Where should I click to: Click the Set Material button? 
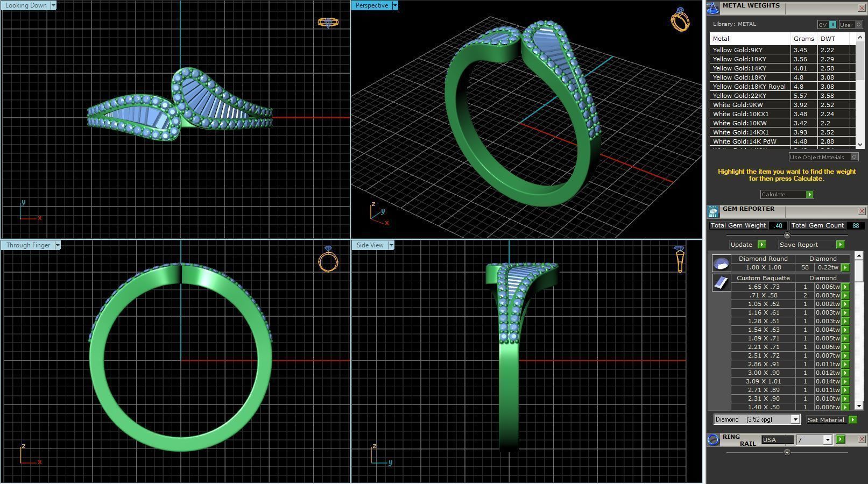coord(831,419)
